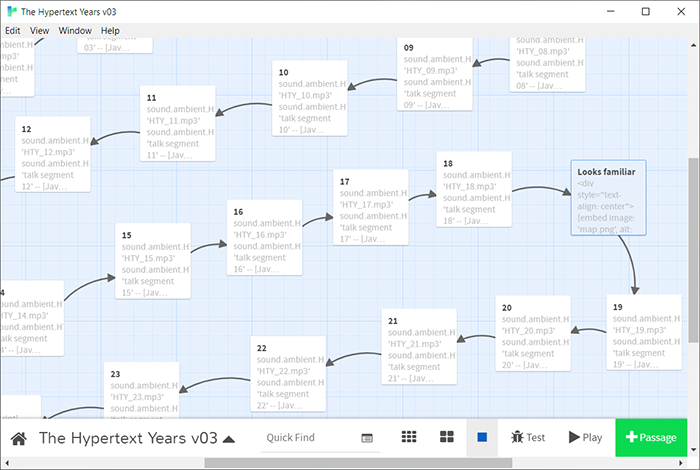
Task: Select passage 19
Action: 644,332
